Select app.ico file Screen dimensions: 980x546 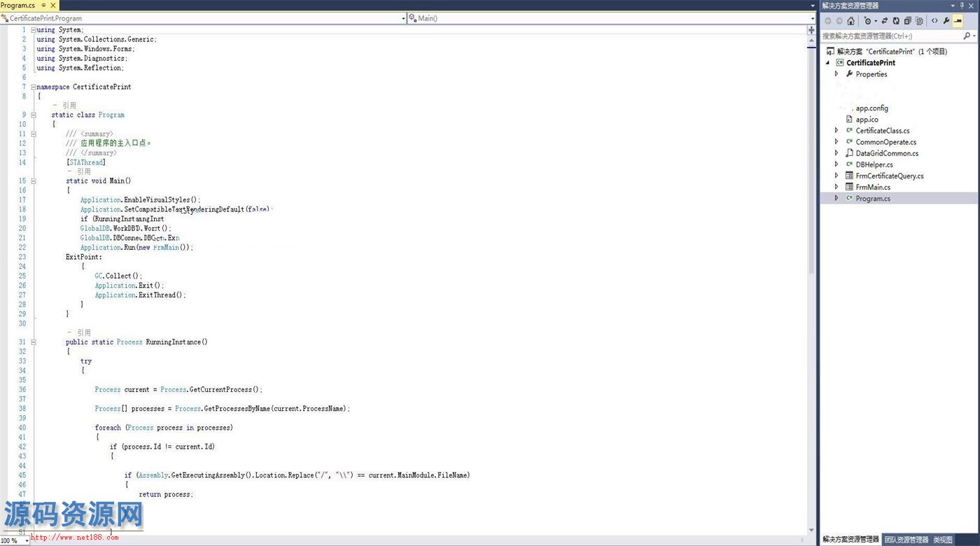coord(867,119)
